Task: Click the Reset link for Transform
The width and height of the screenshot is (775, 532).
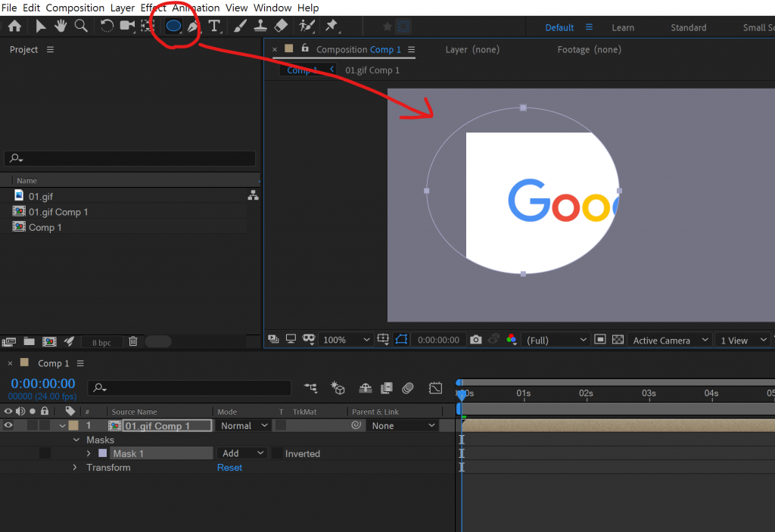Action: coord(229,467)
